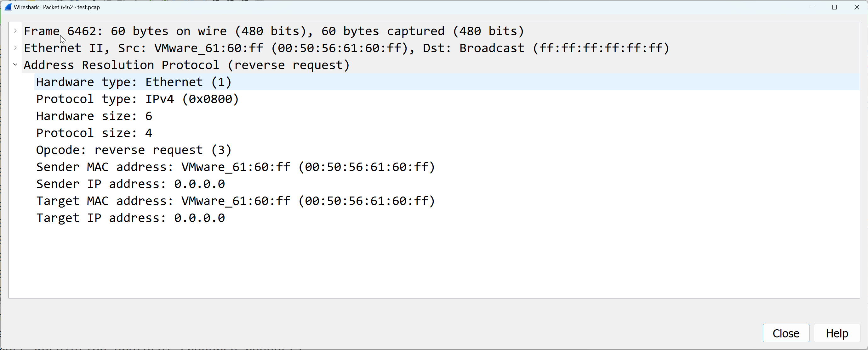
Task: Select Protocol type: IPv4 field
Action: point(447,99)
